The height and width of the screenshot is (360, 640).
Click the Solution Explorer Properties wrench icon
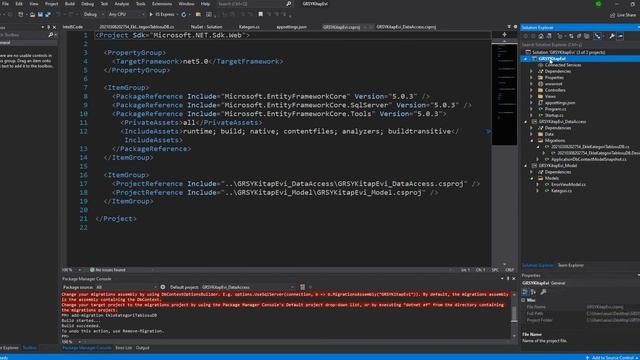point(612,36)
